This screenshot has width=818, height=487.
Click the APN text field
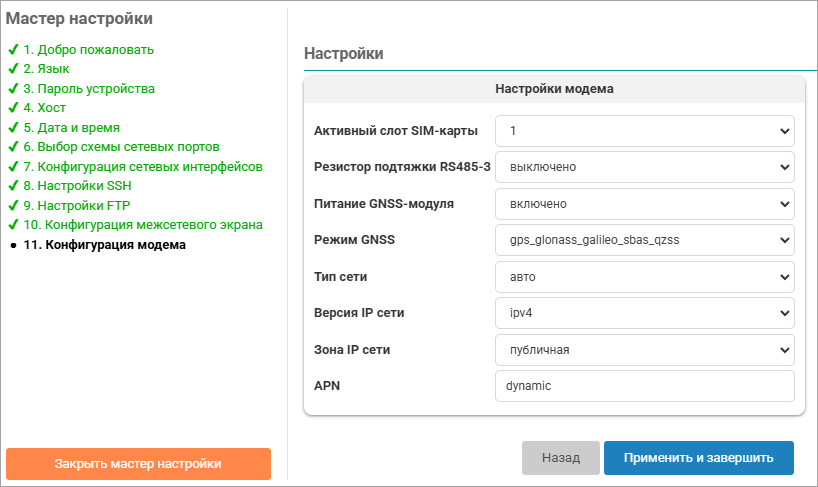point(644,386)
